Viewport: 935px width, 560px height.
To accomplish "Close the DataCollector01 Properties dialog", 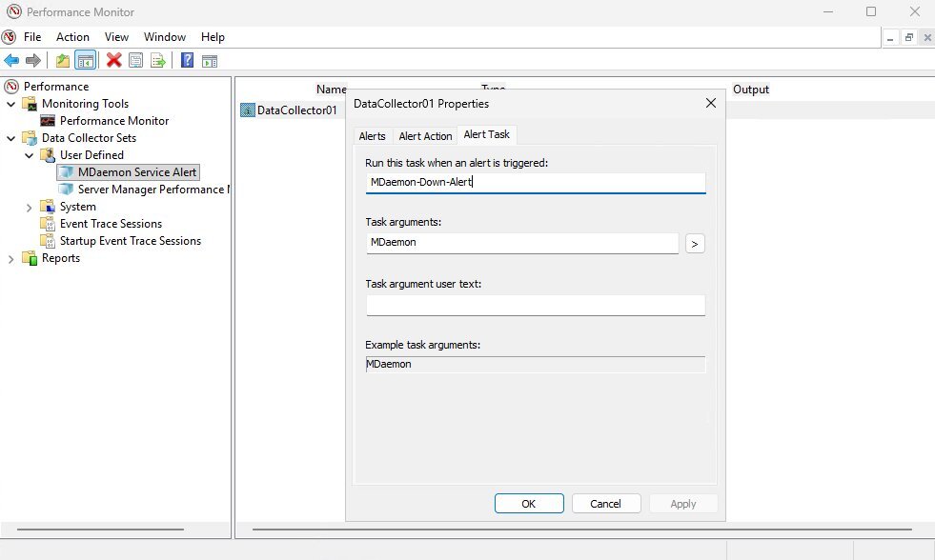I will [711, 103].
